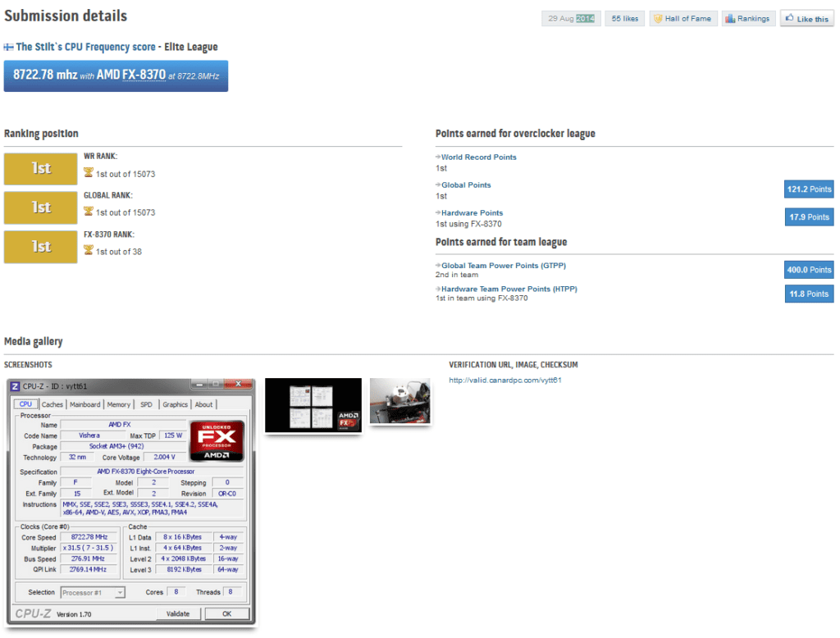
Task: Open the About tab in CPU-Z
Action: coord(203,404)
